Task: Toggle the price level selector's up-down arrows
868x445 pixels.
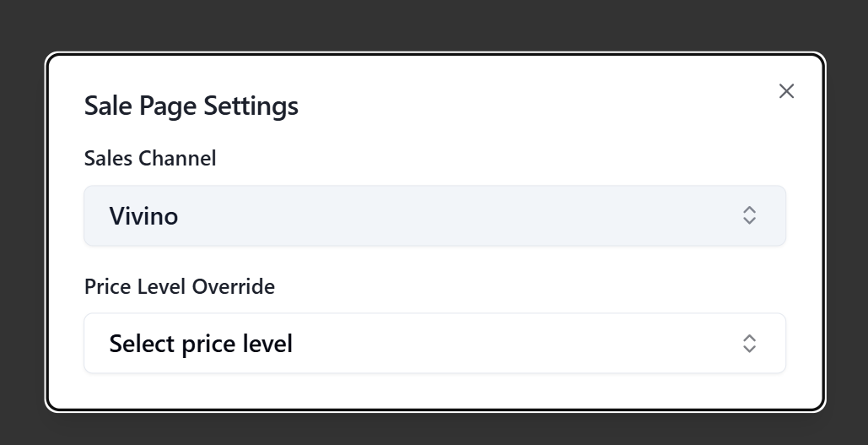Action: [749, 344]
